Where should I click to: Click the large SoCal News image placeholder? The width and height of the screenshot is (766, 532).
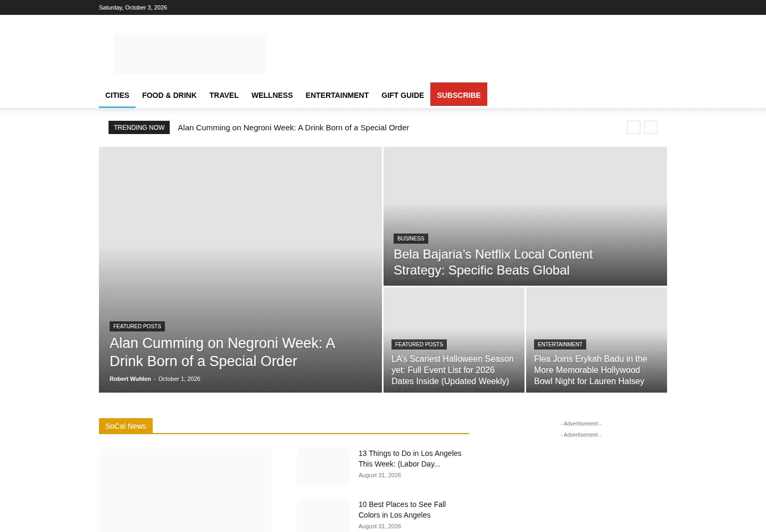click(185, 491)
